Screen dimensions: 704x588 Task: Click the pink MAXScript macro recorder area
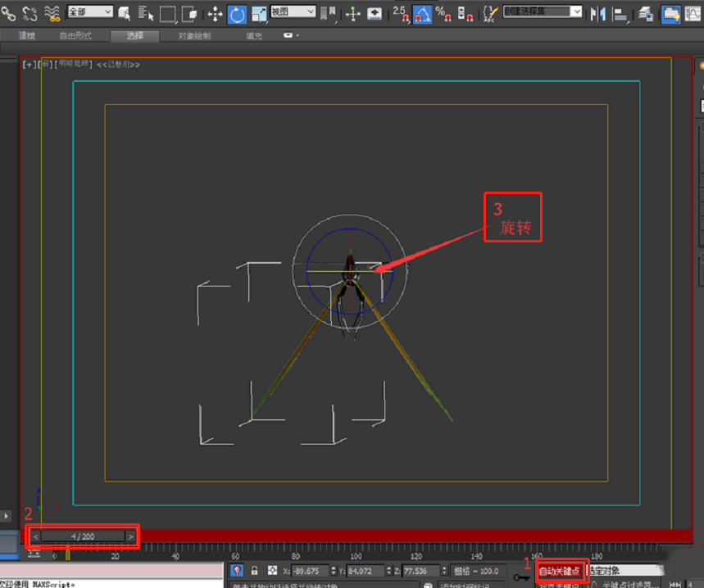[x=111, y=570]
